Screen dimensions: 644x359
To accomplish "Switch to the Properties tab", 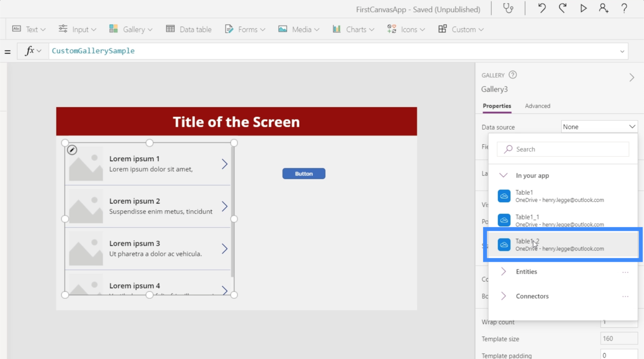I will tap(497, 106).
